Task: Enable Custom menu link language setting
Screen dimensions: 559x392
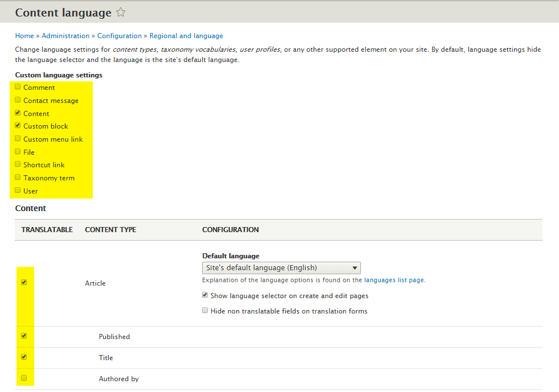Action: (18, 139)
